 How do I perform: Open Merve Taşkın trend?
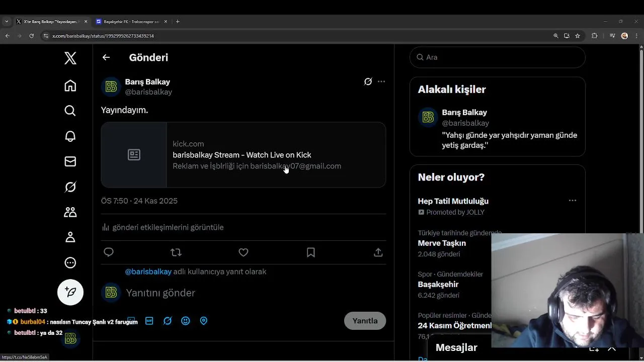(x=442, y=243)
